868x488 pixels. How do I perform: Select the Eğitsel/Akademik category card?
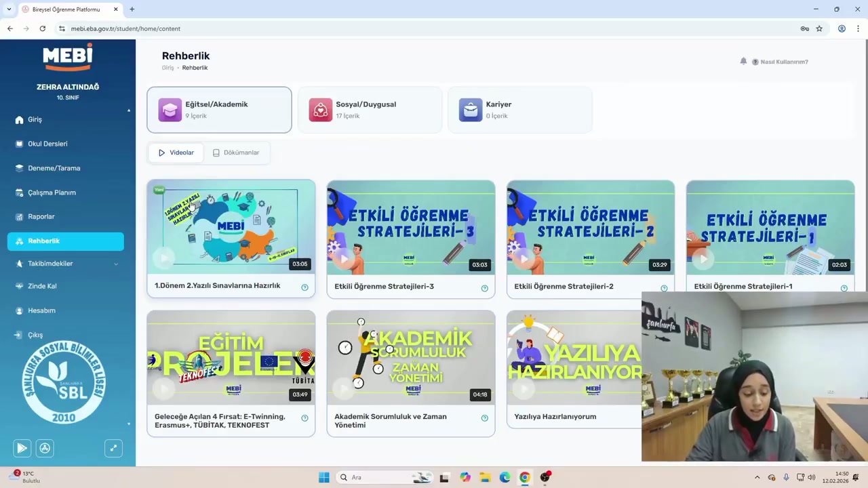coord(219,110)
